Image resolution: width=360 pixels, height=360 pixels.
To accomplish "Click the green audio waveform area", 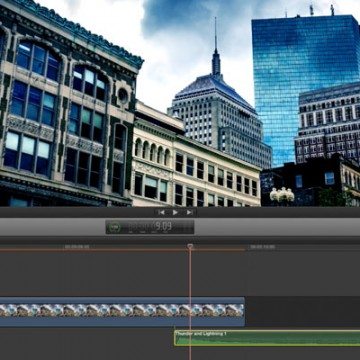I will pyautogui.click(x=268, y=340).
